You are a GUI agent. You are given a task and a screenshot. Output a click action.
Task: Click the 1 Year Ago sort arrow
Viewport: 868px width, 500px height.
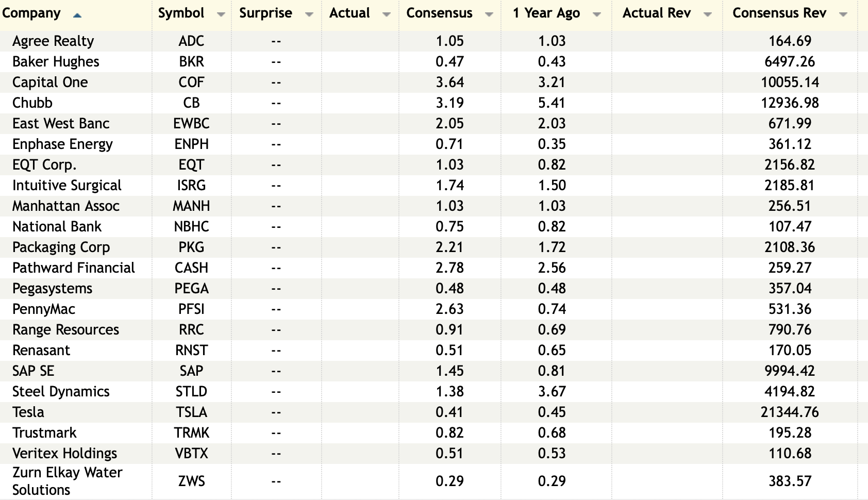[597, 14]
